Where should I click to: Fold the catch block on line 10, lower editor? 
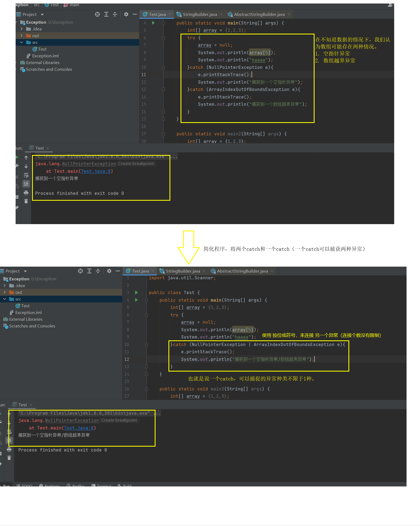(x=147, y=344)
